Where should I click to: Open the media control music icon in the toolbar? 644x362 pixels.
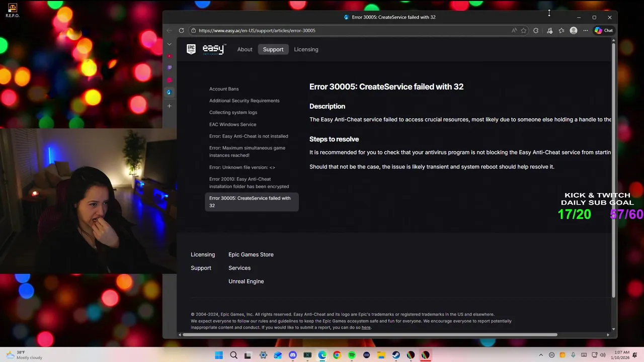click(549, 30)
